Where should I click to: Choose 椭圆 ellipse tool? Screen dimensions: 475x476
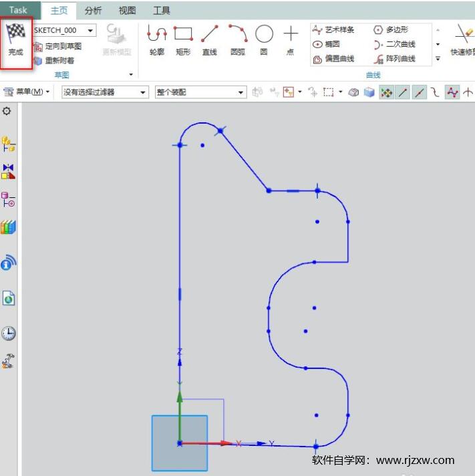coord(326,44)
